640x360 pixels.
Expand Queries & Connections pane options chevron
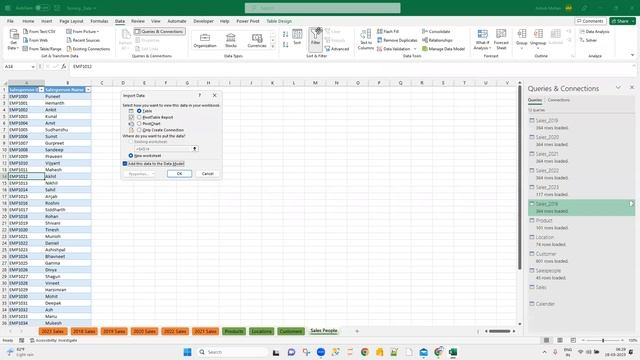coord(618,87)
